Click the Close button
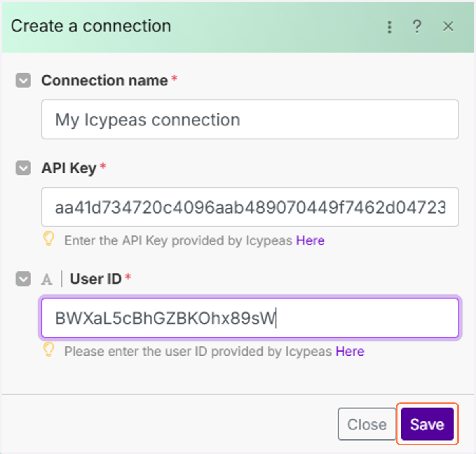The height and width of the screenshot is (454, 476). 367,424
